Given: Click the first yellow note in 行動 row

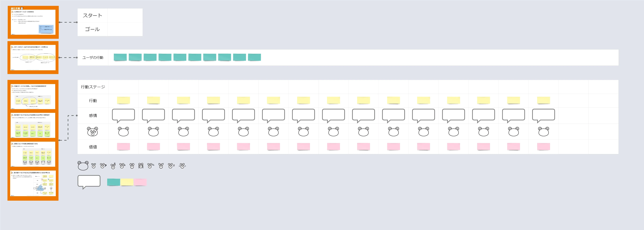Looking at the screenshot, I should 124,100.
